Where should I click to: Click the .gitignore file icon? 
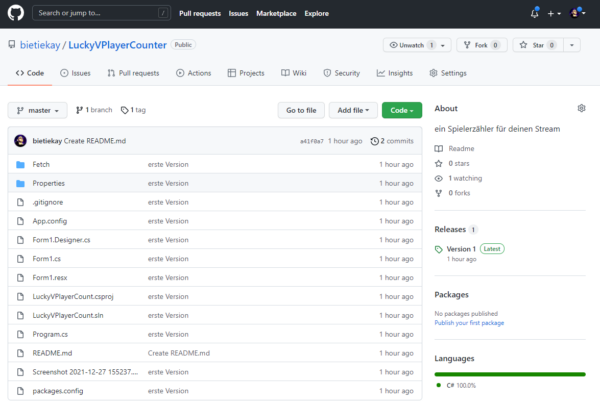pos(20,202)
